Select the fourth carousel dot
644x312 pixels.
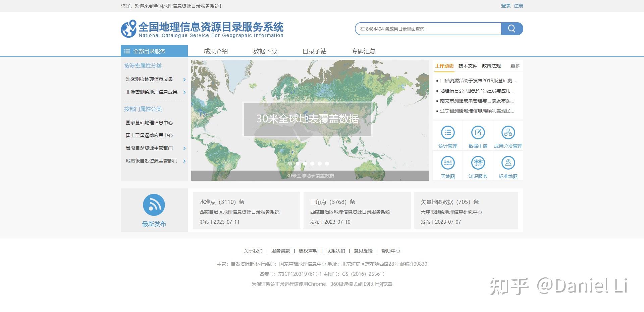312,164
